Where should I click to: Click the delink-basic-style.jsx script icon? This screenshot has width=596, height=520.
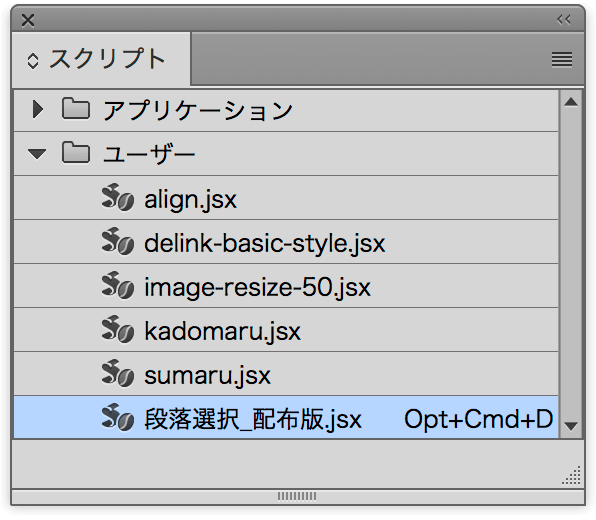117,241
